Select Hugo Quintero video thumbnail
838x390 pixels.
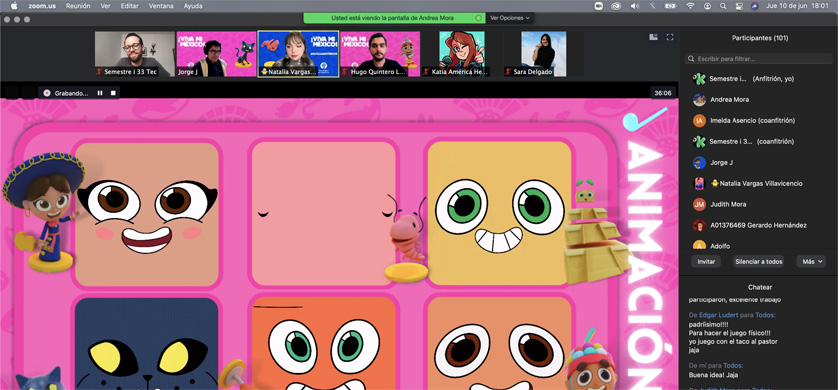coord(380,54)
